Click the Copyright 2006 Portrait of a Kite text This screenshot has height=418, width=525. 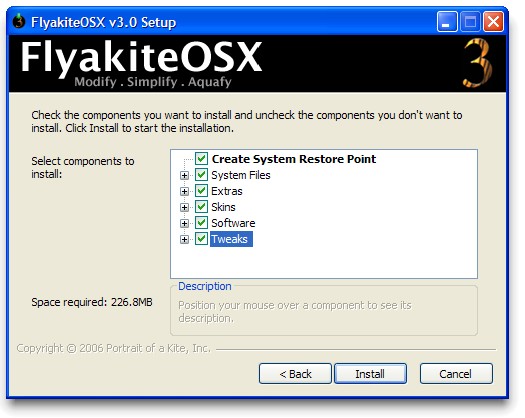click(x=114, y=348)
